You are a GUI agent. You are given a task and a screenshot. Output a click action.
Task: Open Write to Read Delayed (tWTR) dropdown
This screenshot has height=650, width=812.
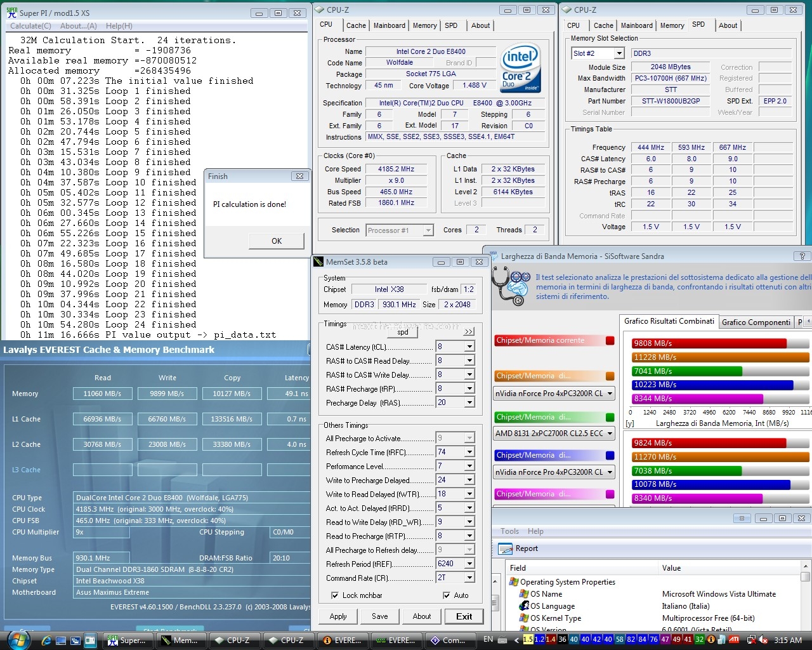point(469,494)
